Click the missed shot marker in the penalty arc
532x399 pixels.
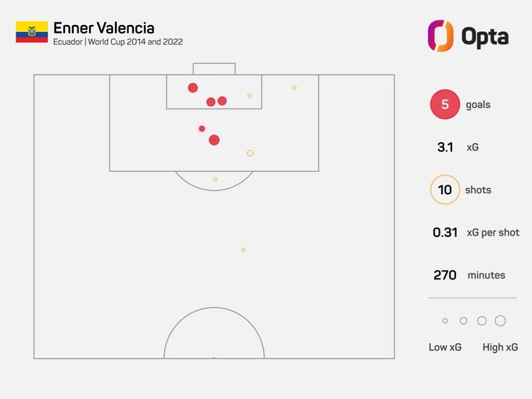pos(215,179)
